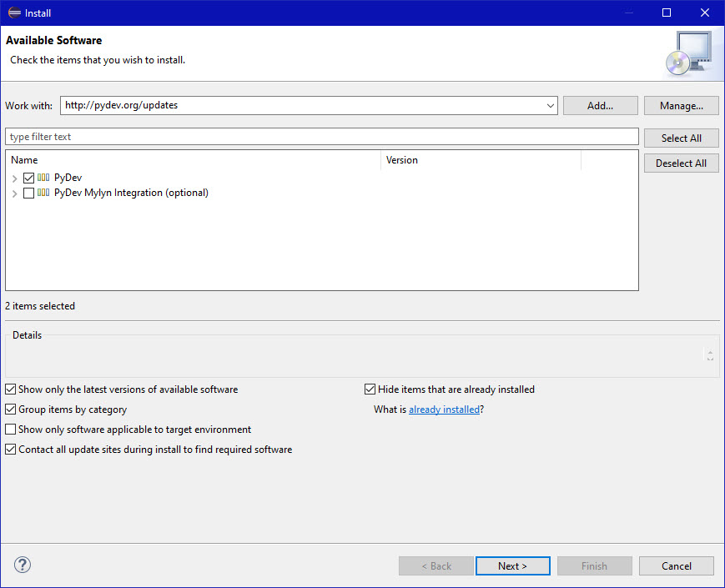Expand PyDev Mylyn Integration tree node
The height and width of the screenshot is (588, 725).
pyautogui.click(x=15, y=193)
